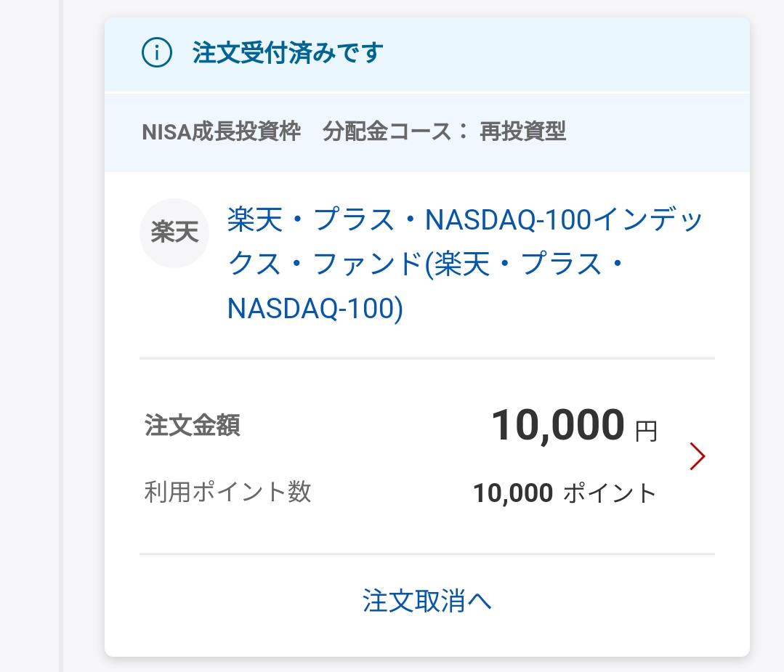Click the 円 currency unit beside amount
Screen dimensions: 784x672
pos(646,432)
